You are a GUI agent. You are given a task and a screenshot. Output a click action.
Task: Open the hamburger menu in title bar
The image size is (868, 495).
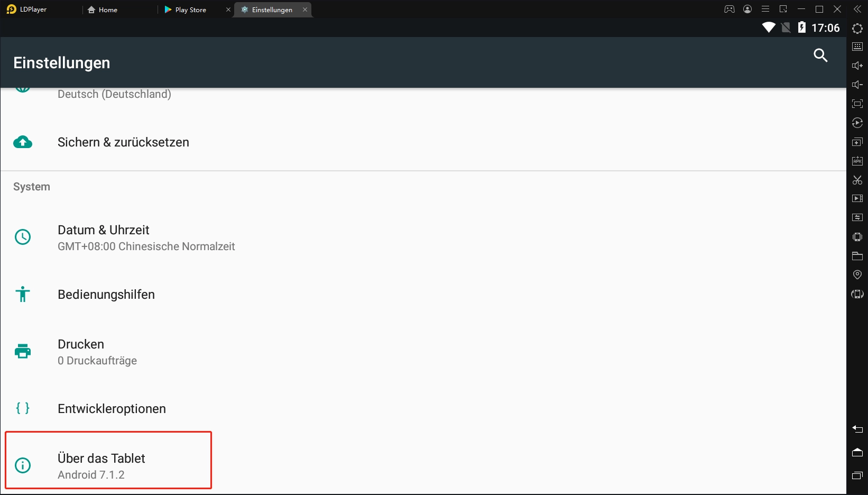coord(765,9)
